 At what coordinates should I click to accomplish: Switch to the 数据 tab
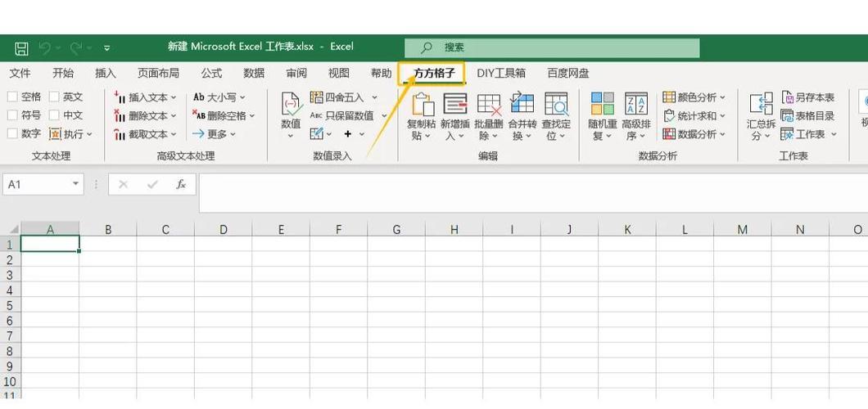[254, 74]
